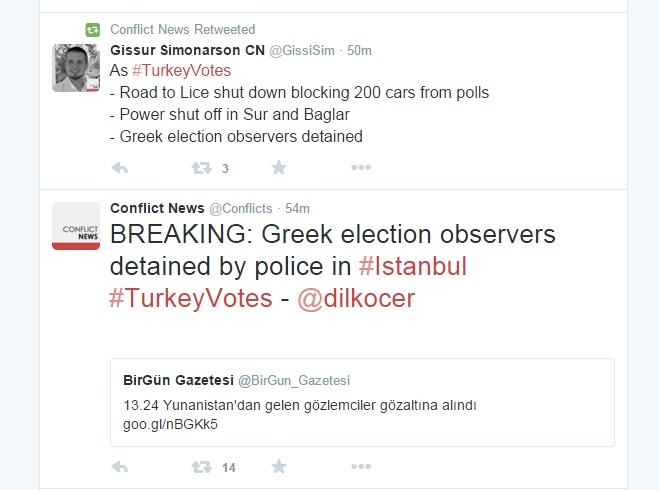Open Gissur Simonarson's profile photo
The height and width of the screenshot is (490, 659).
(x=76, y=68)
